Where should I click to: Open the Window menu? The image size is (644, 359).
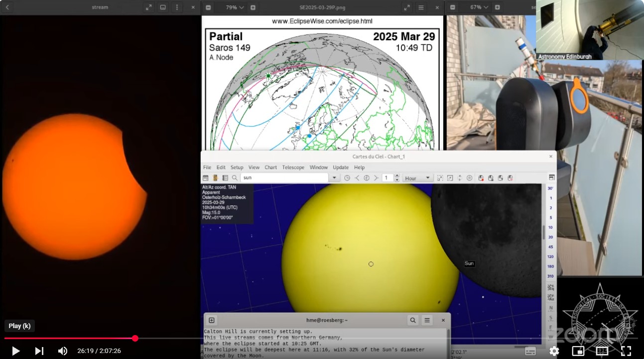pos(319,168)
